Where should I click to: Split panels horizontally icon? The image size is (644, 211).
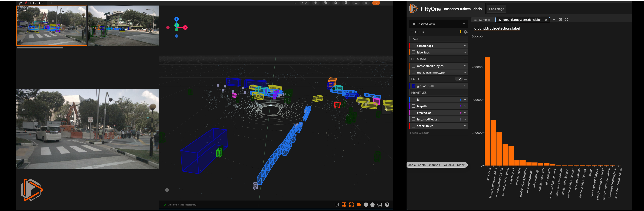(560, 20)
